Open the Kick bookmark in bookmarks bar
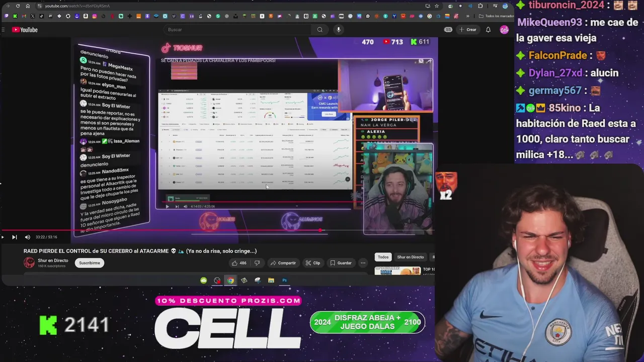The height and width of the screenshot is (362, 644). point(15,16)
